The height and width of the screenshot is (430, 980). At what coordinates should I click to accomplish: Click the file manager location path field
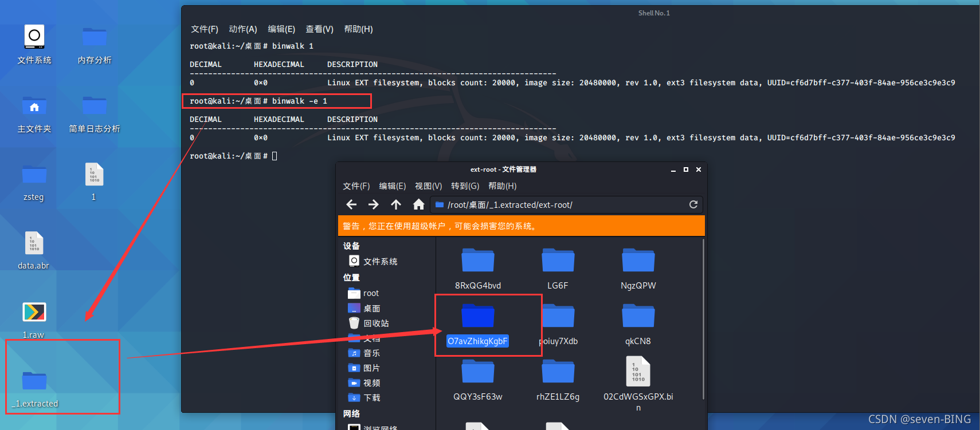point(567,204)
